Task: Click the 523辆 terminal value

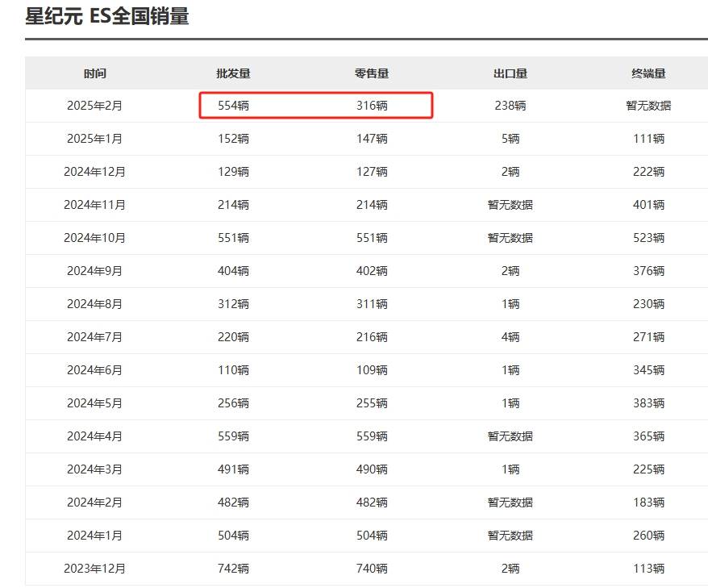Action: [648, 238]
